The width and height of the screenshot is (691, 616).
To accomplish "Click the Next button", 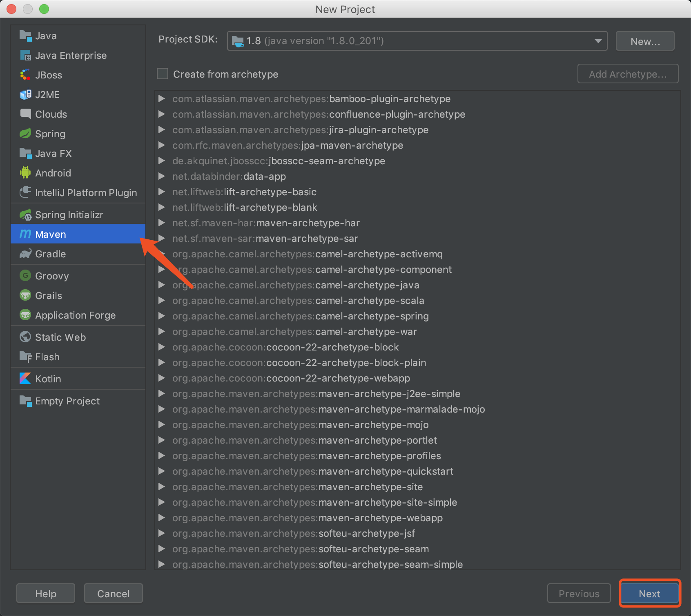I will tap(649, 594).
